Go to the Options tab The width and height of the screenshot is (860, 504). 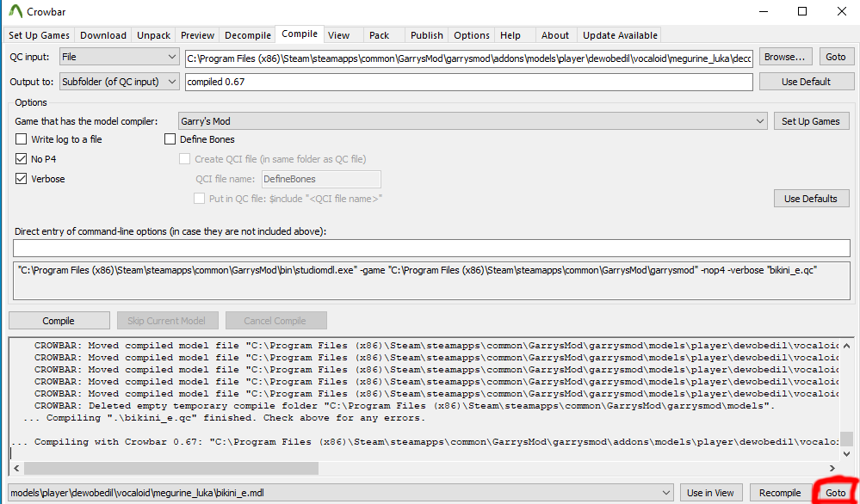[472, 35]
